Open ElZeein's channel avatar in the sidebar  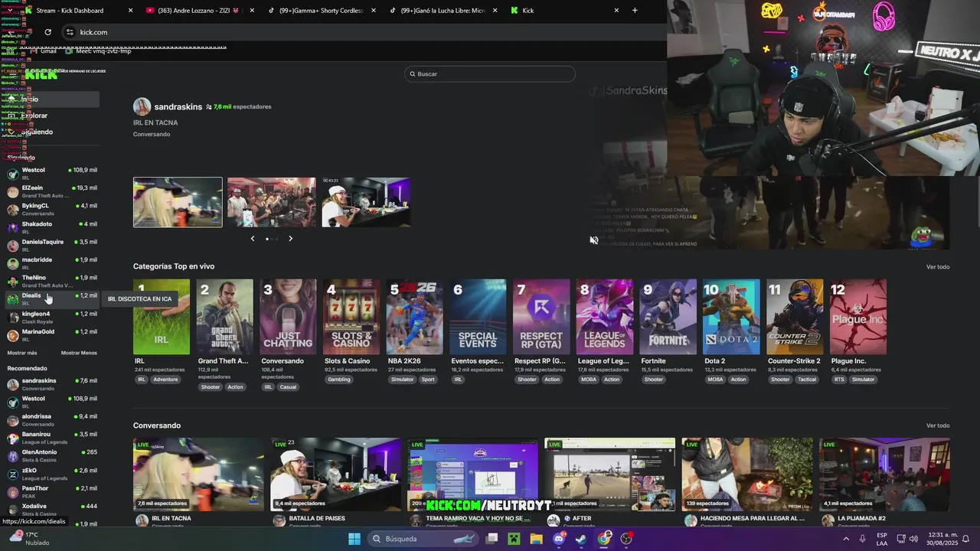tap(13, 191)
